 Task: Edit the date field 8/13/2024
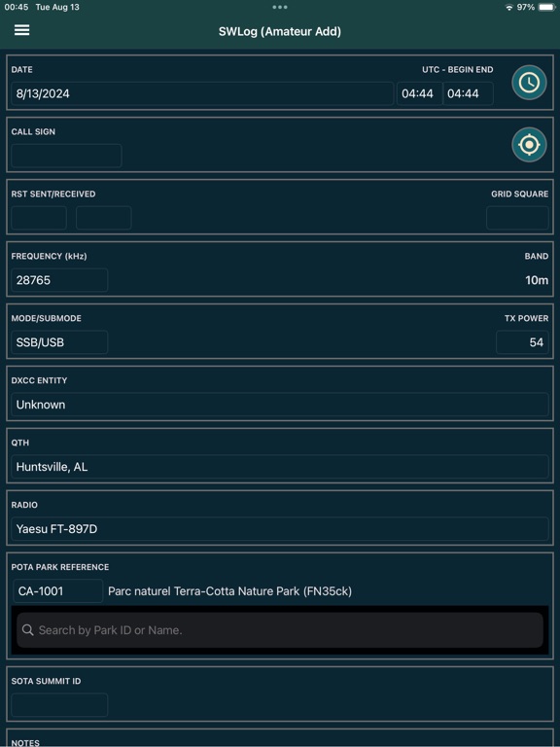tap(202, 93)
